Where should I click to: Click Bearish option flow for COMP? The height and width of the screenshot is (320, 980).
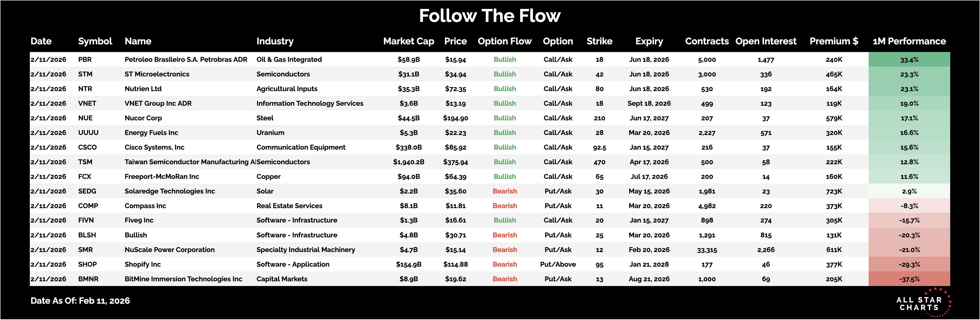coord(504,206)
